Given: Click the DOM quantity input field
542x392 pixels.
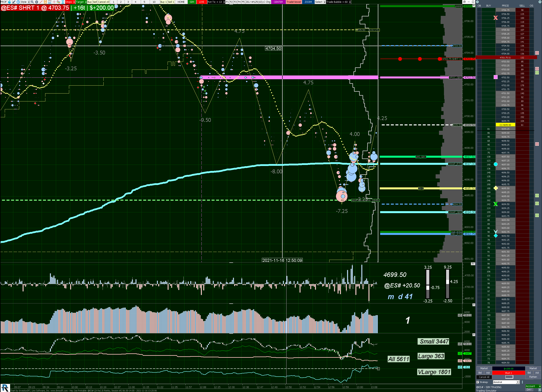Looking at the screenshot, I should click(x=509, y=377).
